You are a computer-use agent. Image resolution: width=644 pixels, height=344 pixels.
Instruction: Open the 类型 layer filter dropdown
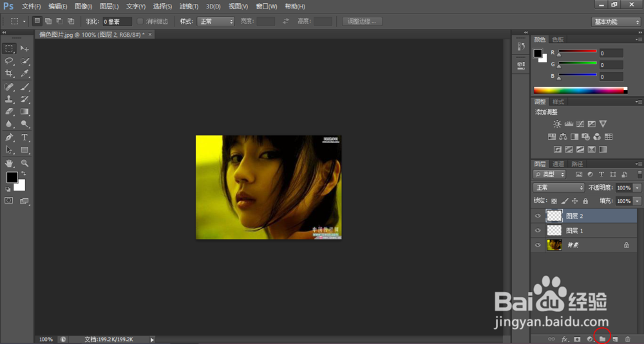(549, 175)
